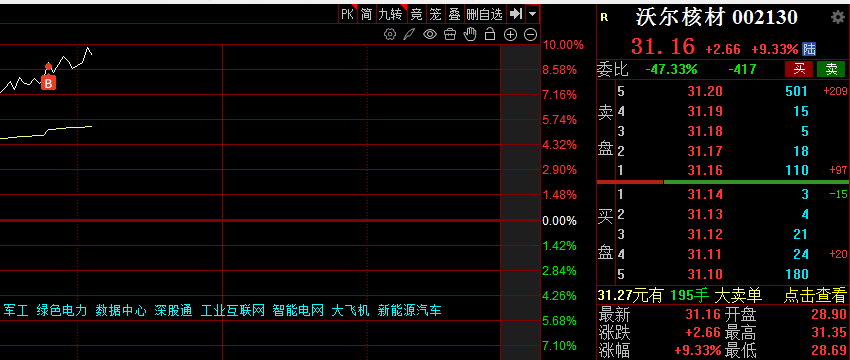Select the hand pan tool

coord(469,35)
